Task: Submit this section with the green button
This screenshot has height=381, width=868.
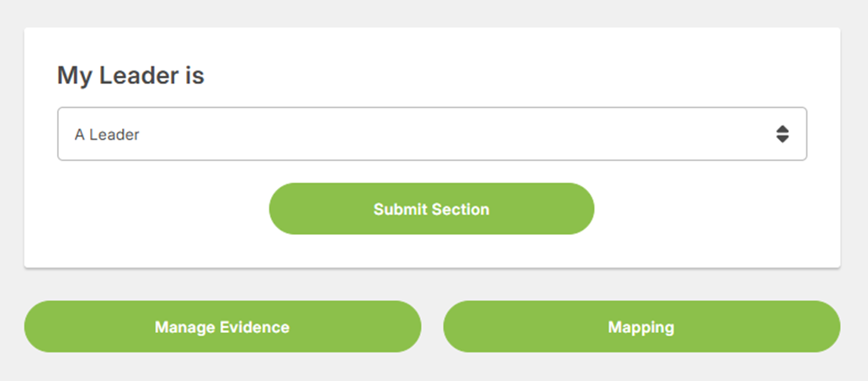Action: 431,209
